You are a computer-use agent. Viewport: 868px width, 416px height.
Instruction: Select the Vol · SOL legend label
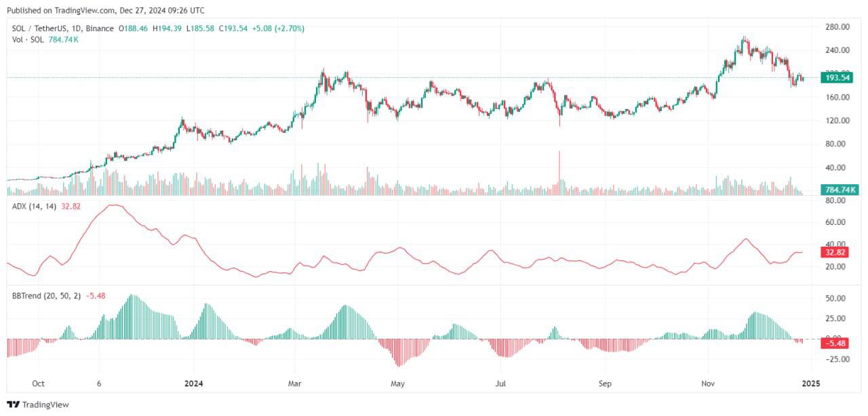[28, 40]
